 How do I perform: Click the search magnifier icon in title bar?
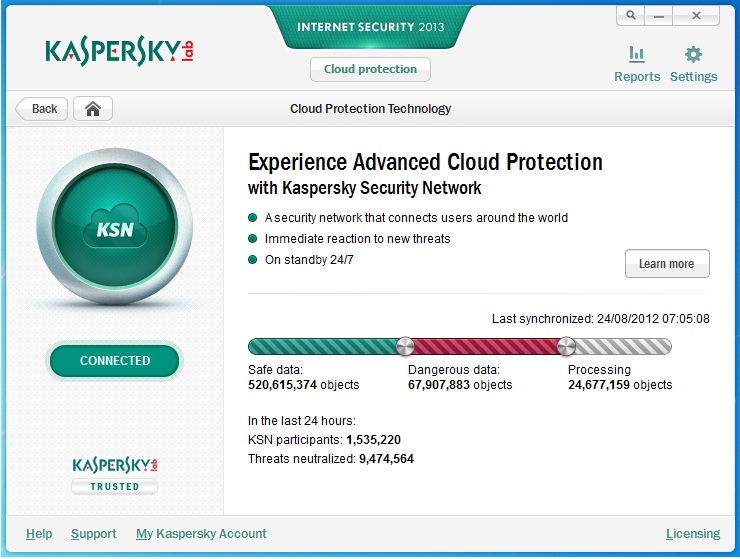(x=631, y=16)
